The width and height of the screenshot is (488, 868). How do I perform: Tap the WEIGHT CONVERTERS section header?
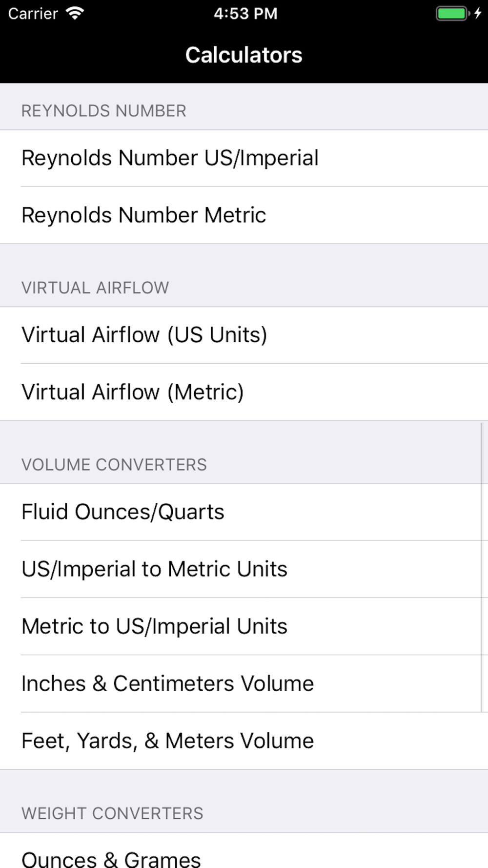[x=112, y=813]
